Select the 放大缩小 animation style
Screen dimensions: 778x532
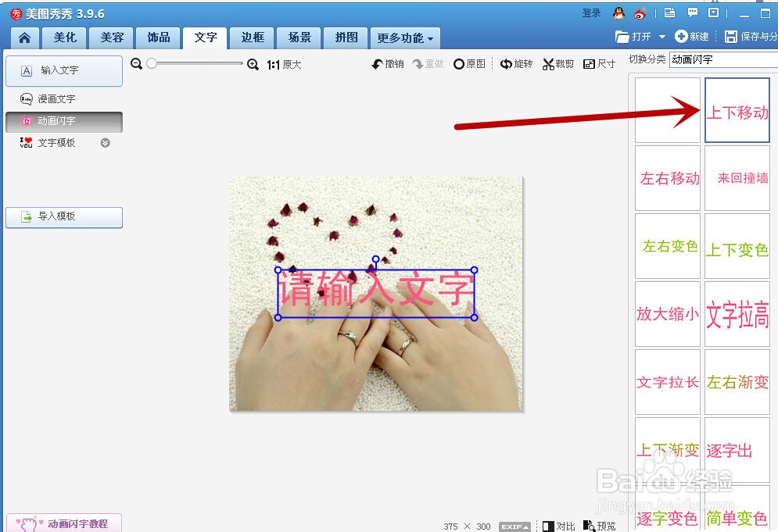coord(668,314)
